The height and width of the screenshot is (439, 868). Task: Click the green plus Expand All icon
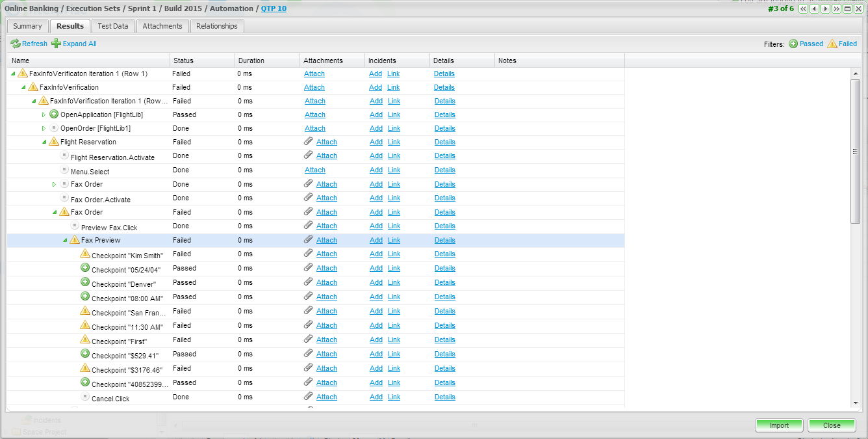pos(57,44)
